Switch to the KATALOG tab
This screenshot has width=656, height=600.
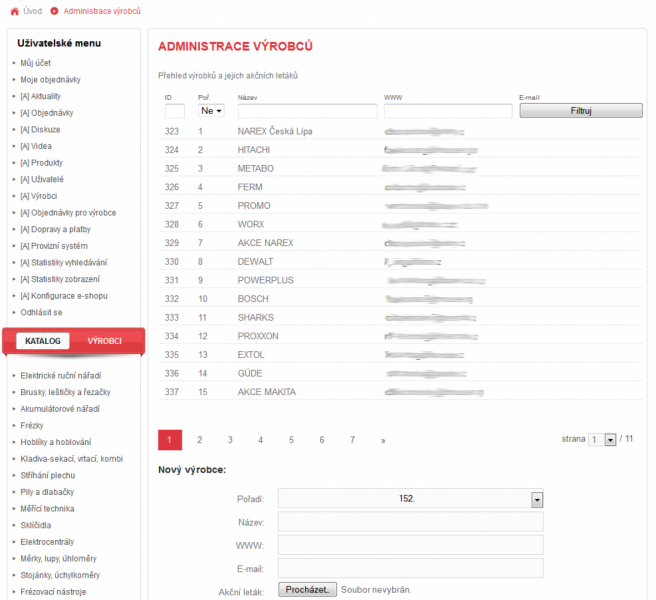[x=43, y=341]
